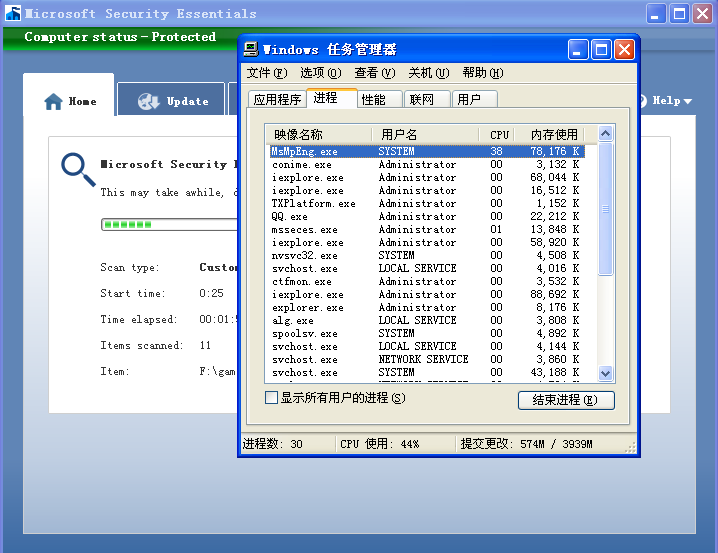
Task: Click the Computer status - Protected banner
Action: pos(120,37)
